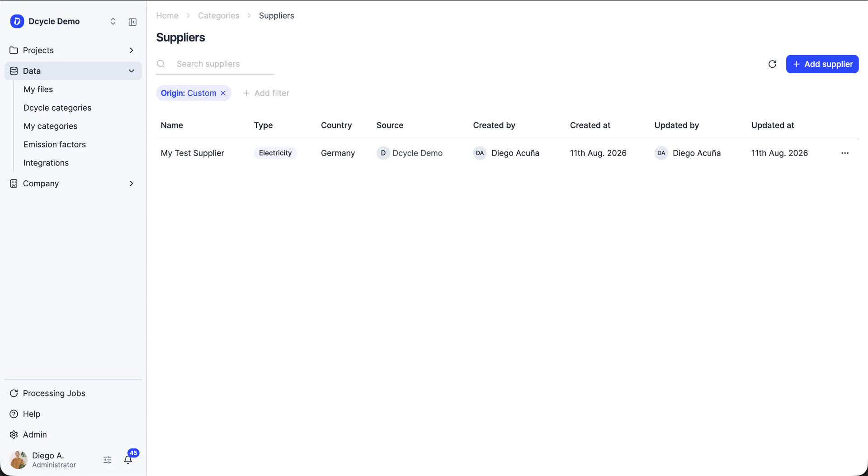Image resolution: width=868 pixels, height=476 pixels.
Task: Expand the Company menu chevron
Action: pos(132,184)
